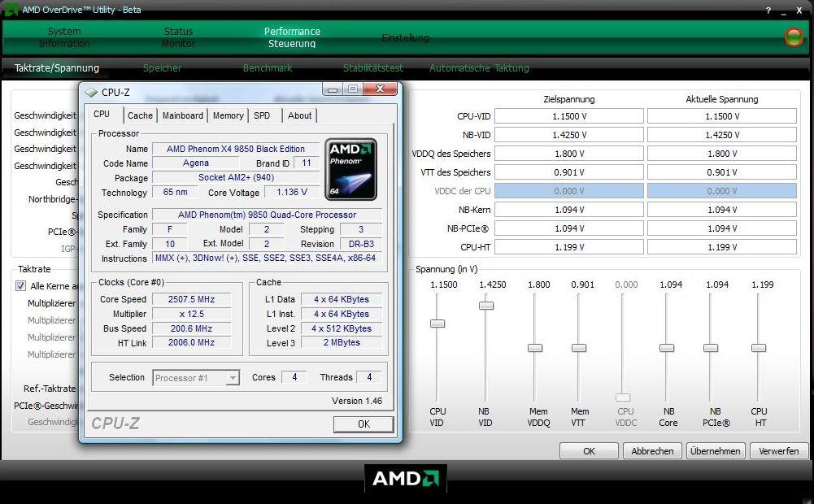This screenshot has height=504, width=814.
Task: Open the Stabilitätstest subtab
Action: (372, 68)
